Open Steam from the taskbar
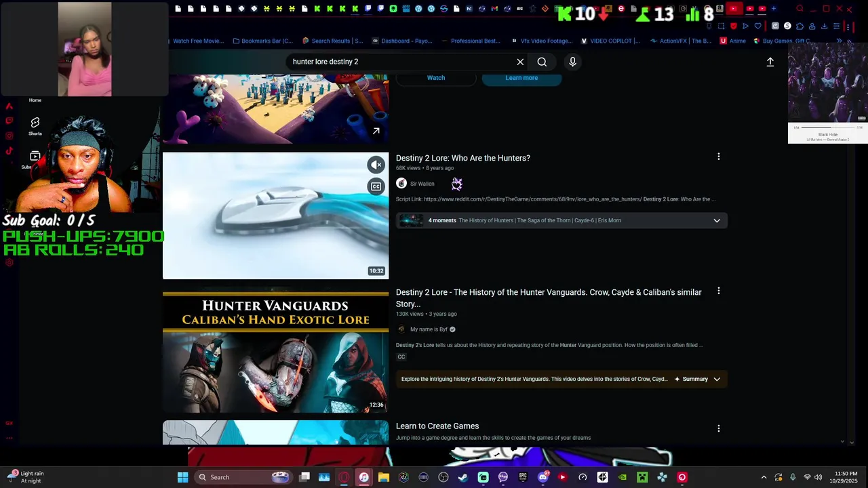Image resolution: width=868 pixels, height=488 pixels. 463,477
